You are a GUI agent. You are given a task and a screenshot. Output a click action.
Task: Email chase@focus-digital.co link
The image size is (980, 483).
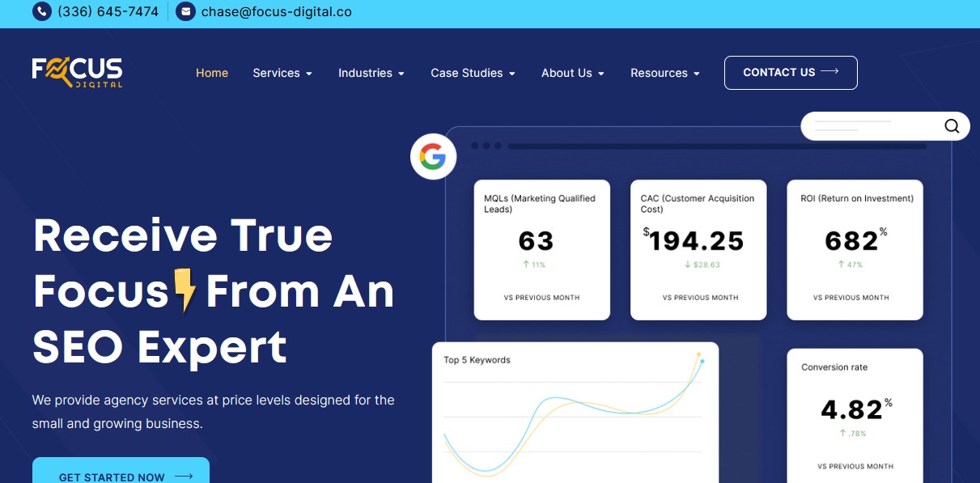(x=276, y=11)
